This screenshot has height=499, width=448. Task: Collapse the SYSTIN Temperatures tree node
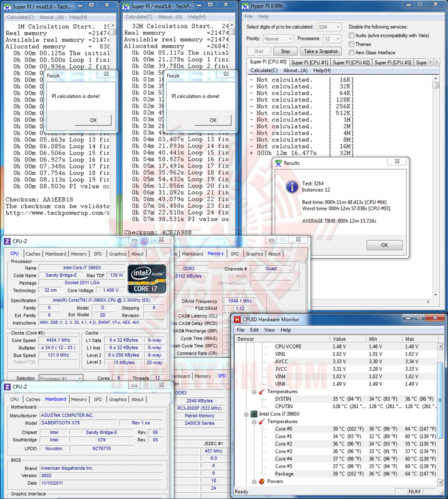tap(254, 392)
